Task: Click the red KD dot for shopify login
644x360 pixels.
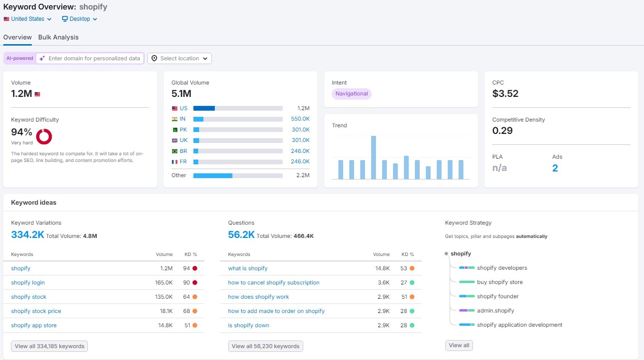Action: click(195, 283)
